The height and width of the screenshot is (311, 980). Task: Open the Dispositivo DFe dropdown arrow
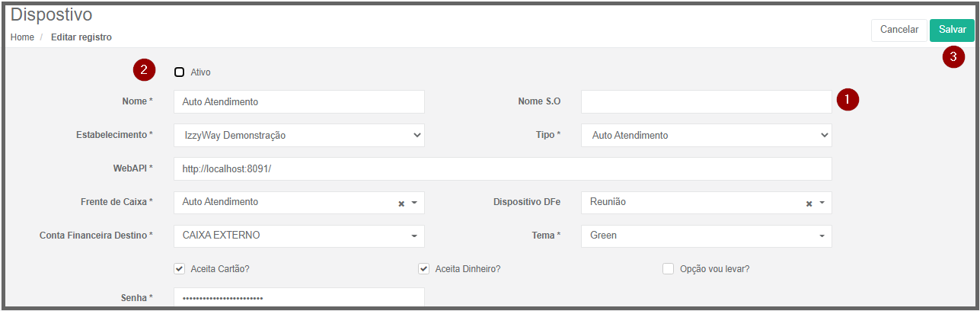(x=822, y=204)
